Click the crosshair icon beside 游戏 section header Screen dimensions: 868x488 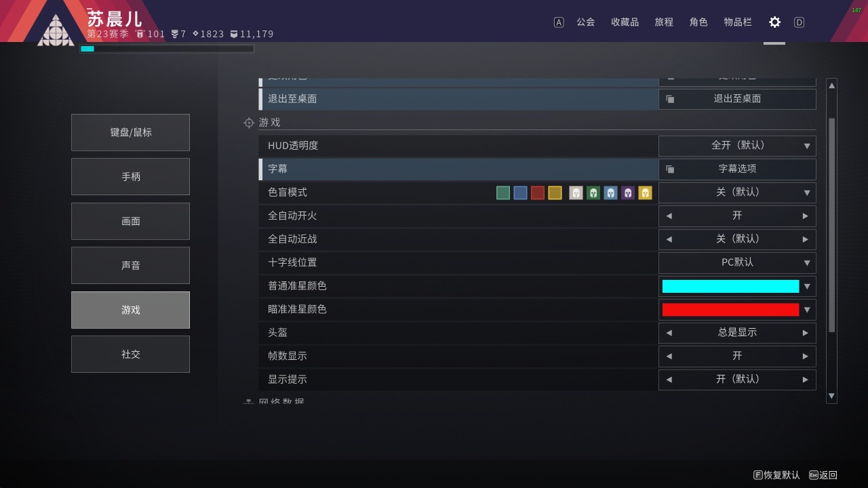[249, 123]
